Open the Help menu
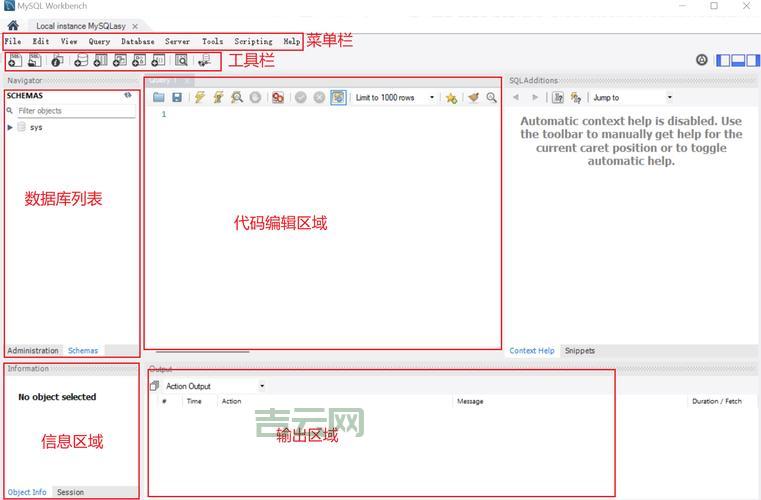The image size is (761, 500). (x=292, y=41)
